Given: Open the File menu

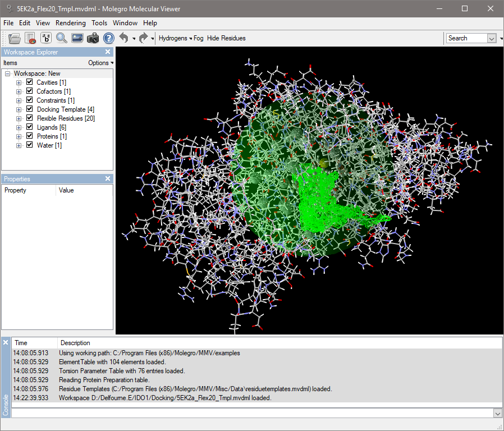Looking at the screenshot, I should [8, 23].
